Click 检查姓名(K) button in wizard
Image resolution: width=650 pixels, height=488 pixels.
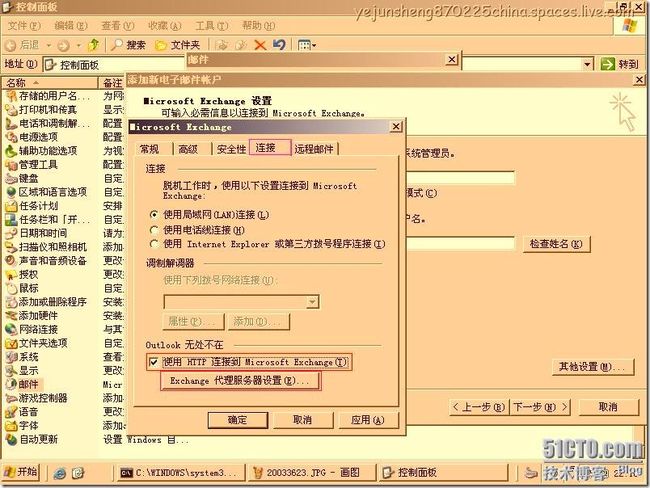click(x=556, y=244)
